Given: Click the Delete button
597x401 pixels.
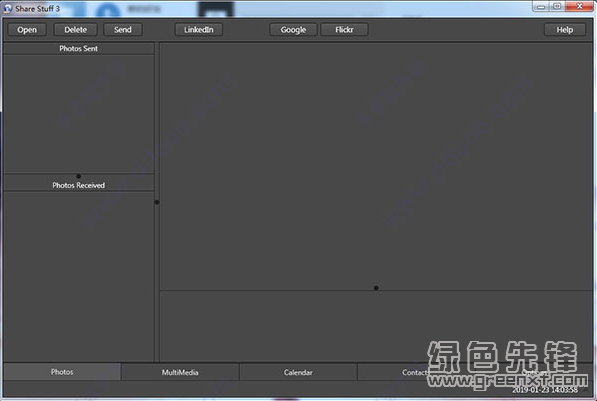Looking at the screenshot, I should click(x=75, y=30).
